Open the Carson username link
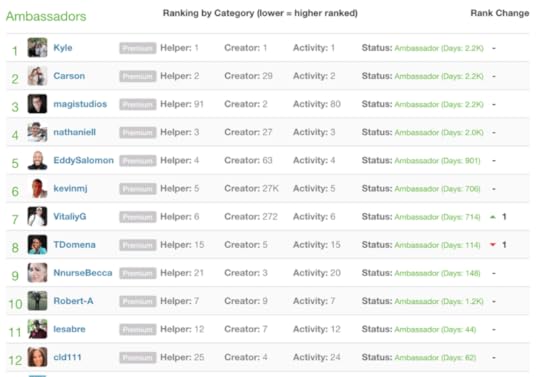This screenshot has height=377, width=540. coord(69,76)
